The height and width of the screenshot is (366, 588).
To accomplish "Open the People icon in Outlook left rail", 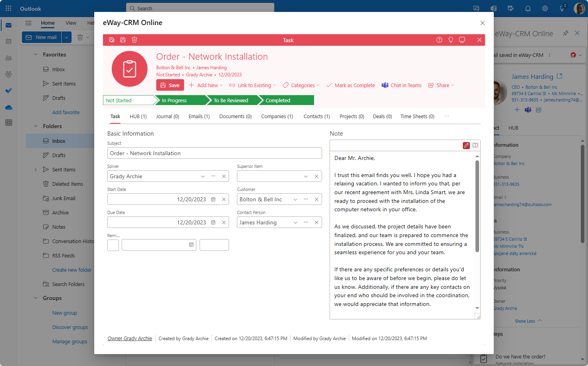I will point(8,58).
